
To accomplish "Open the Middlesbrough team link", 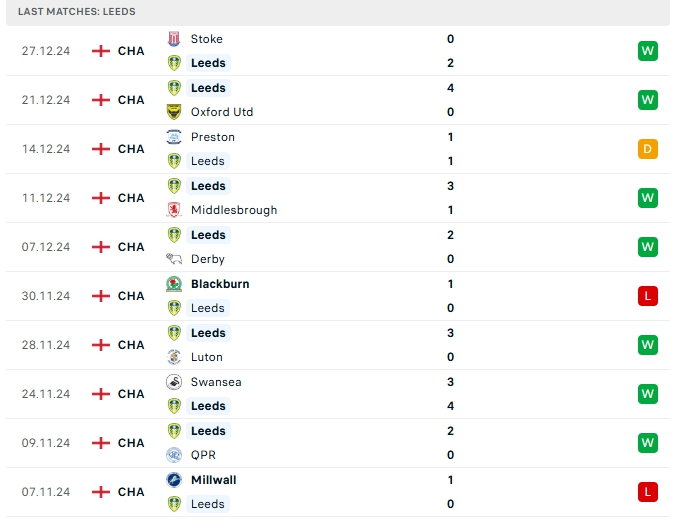I will click(x=233, y=210).
